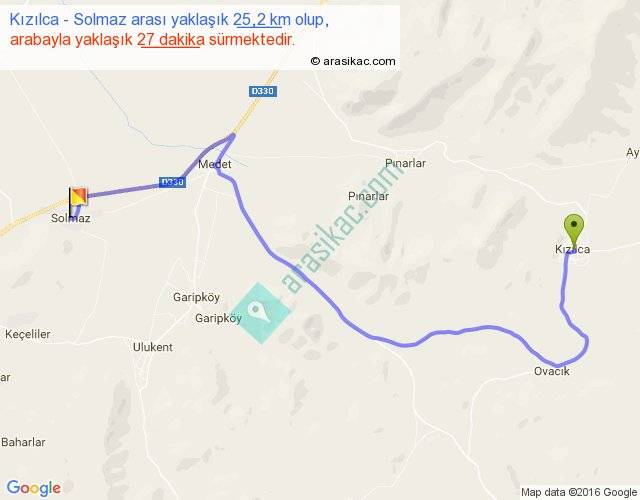This screenshot has width=640, height=500.
Task: Click the upper Garipköy label
Action: point(196,297)
